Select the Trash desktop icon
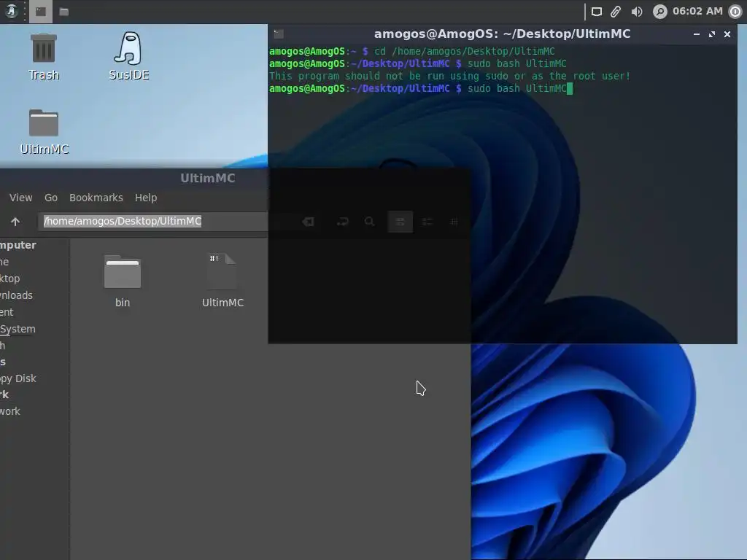 coord(43,57)
